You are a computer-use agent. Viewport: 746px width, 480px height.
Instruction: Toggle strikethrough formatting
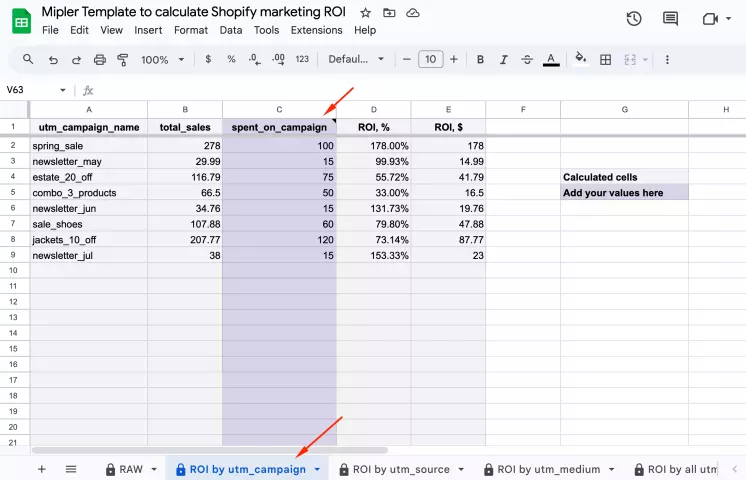pos(527,60)
